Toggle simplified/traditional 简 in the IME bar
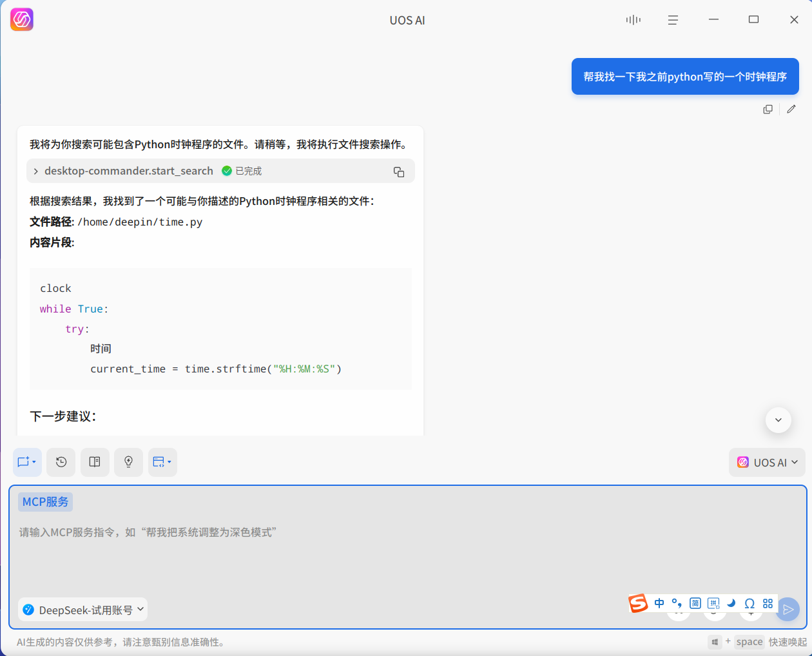The image size is (812, 656). pos(695,603)
